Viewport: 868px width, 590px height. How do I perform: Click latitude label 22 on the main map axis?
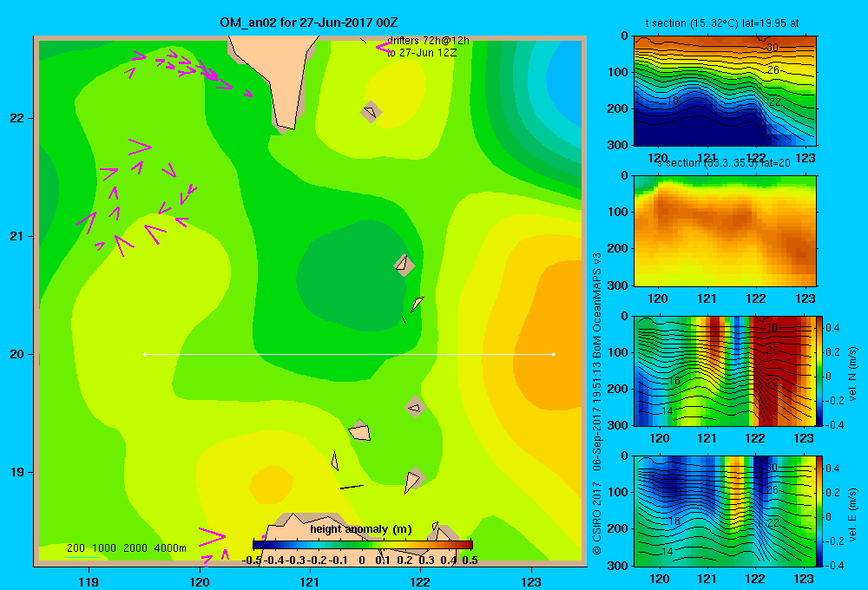click(16, 119)
